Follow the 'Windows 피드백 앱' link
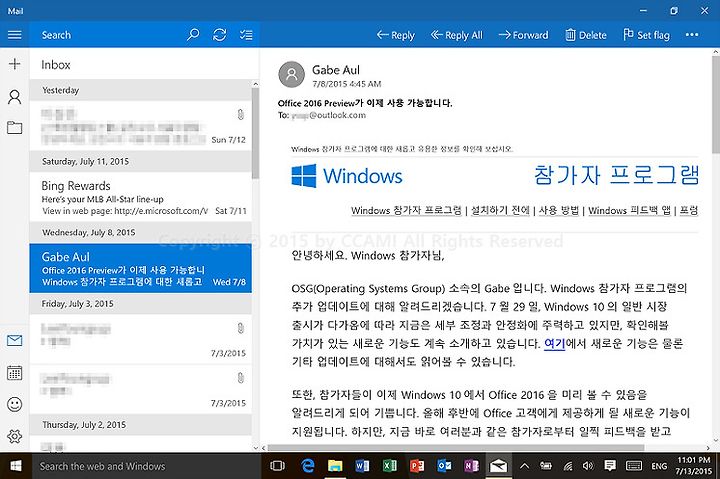This screenshot has width=720, height=479. [630, 210]
